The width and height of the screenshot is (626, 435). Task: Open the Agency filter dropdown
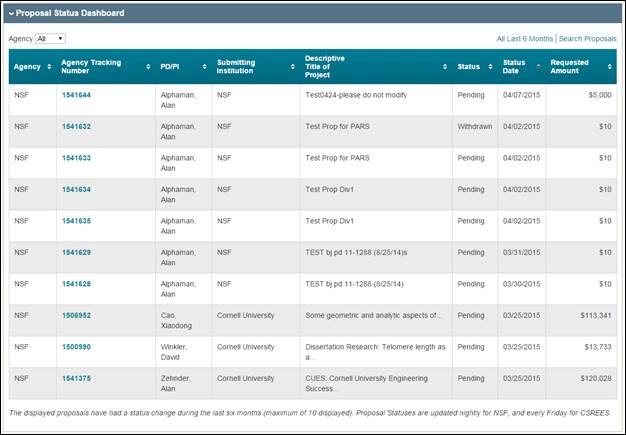(x=50, y=39)
